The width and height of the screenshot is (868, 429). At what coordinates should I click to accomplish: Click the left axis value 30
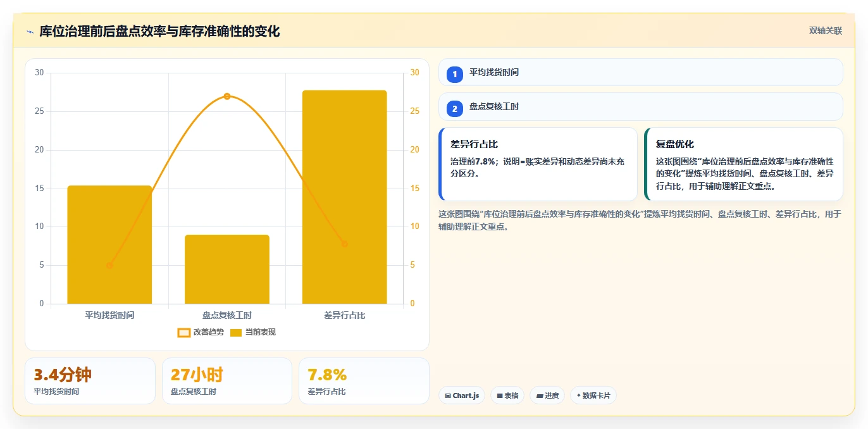[39, 73]
